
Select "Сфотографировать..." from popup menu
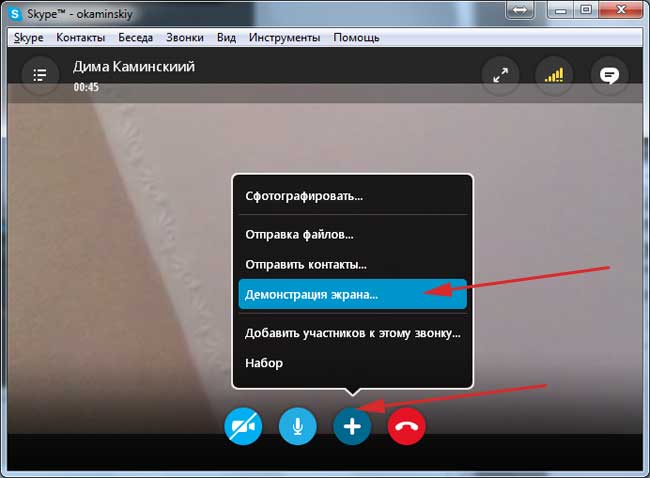[304, 196]
